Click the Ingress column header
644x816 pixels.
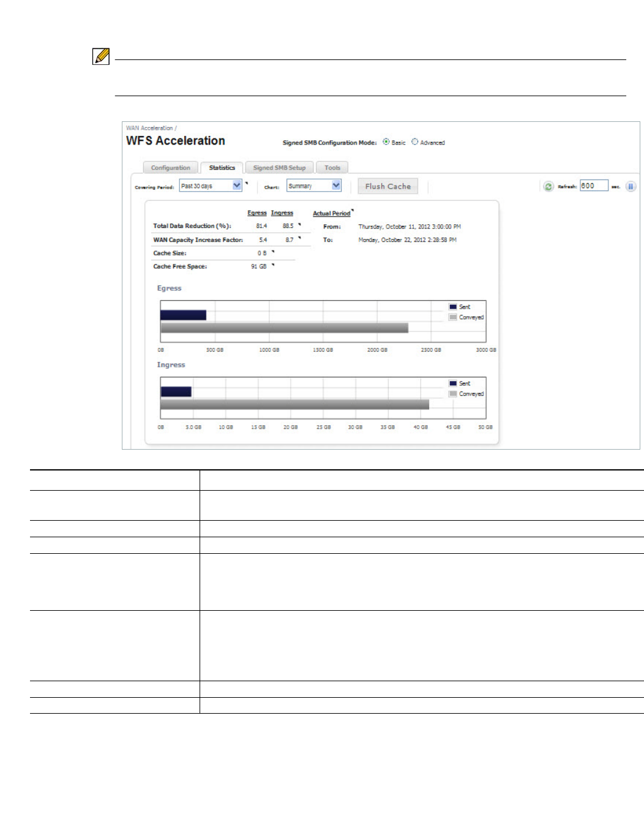tap(282, 213)
